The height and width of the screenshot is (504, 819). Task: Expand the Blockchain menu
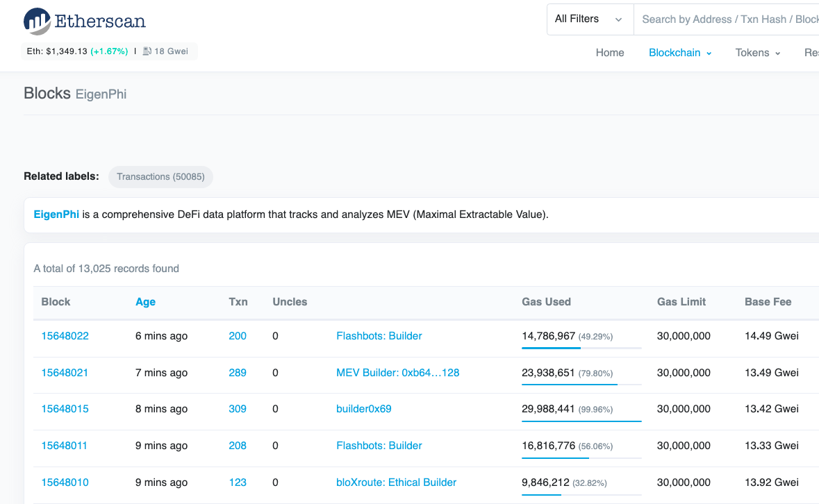tap(679, 53)
